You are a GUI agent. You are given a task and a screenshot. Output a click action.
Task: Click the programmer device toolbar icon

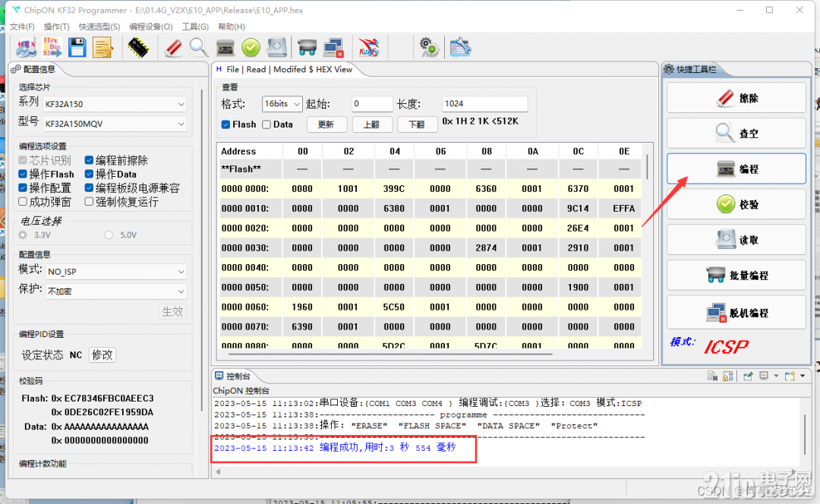tap(225, 48)
